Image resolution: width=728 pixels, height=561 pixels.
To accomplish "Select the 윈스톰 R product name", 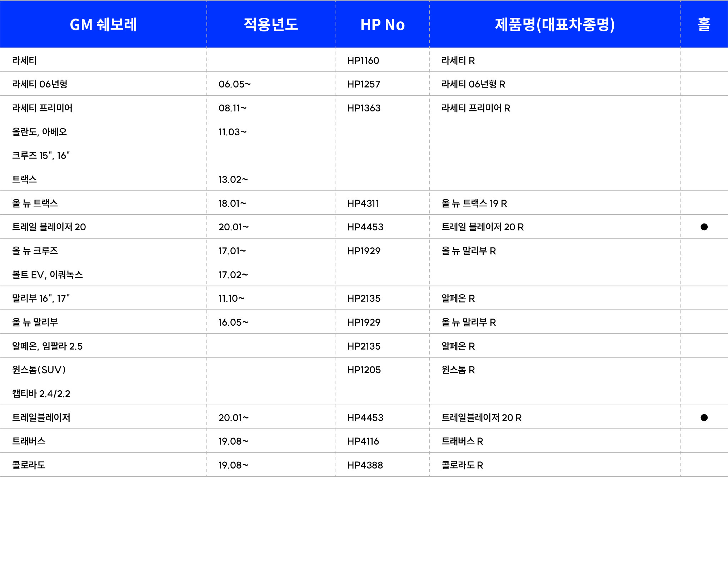I will pyautogui.click(x=458, y=370).
